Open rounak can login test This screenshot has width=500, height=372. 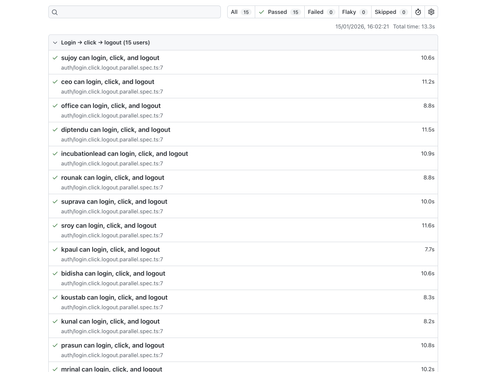[112, 178]
